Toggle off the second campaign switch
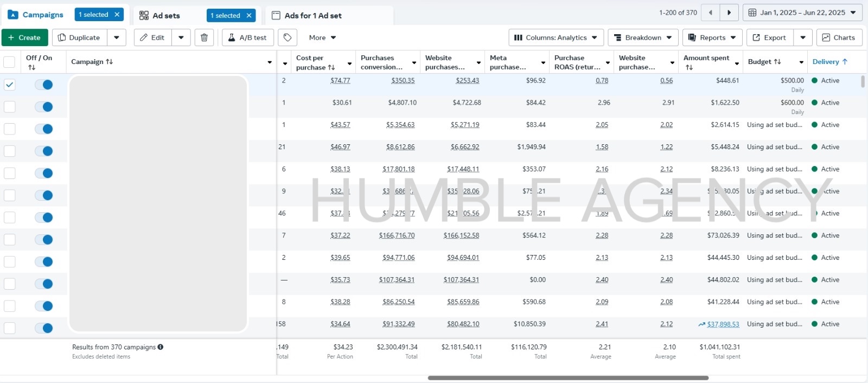 pos(43,107)
